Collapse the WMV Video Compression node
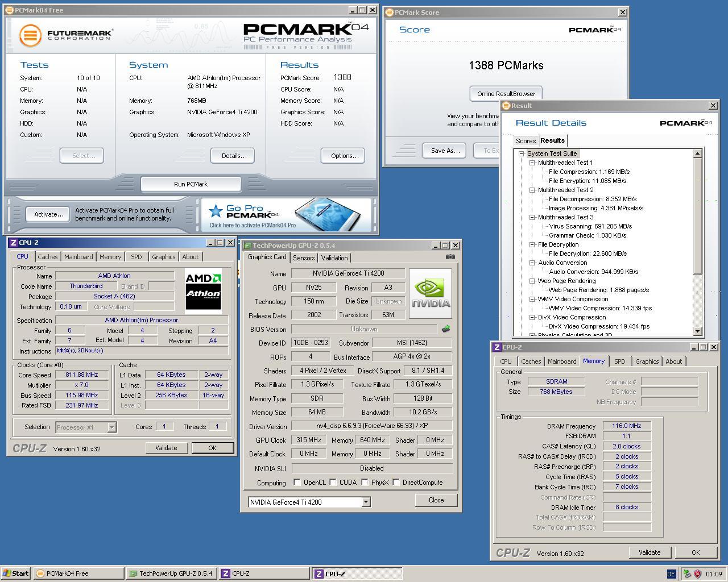 tap(532, 299)
